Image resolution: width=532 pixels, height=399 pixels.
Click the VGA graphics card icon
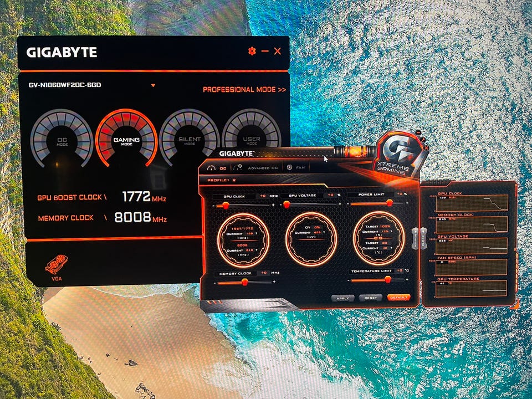click(x=57, y=264)
